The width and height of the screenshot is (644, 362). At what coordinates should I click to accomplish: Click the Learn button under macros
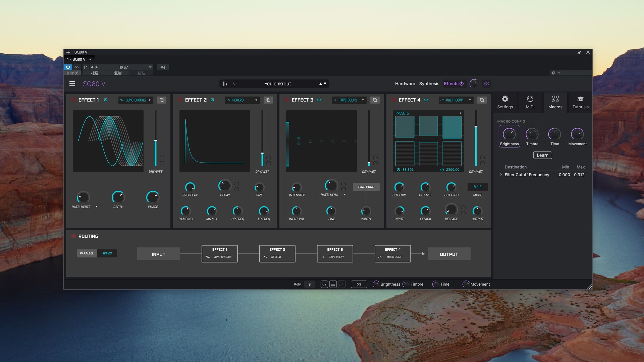tap(542, 155)
